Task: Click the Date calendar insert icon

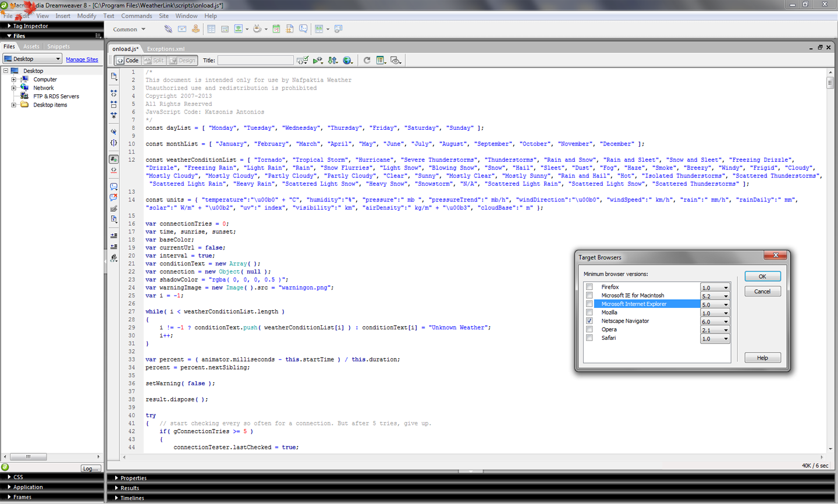Action: [276, 29]
